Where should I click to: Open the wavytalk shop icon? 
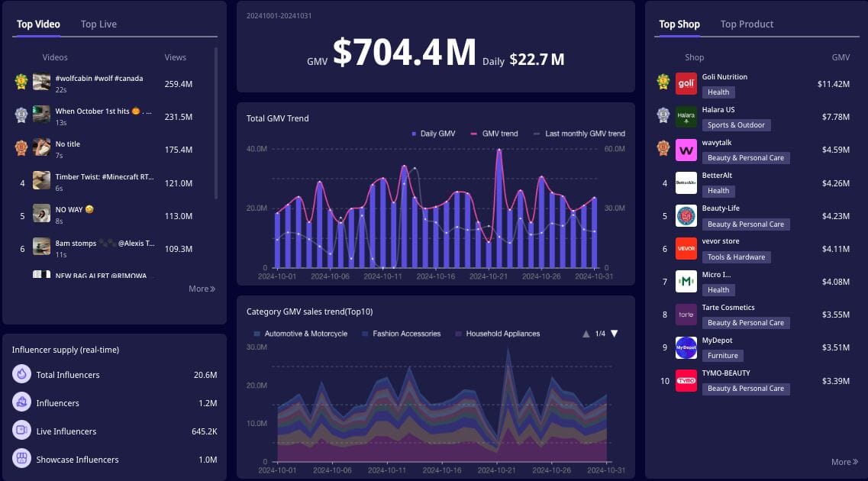coord(686,150)
